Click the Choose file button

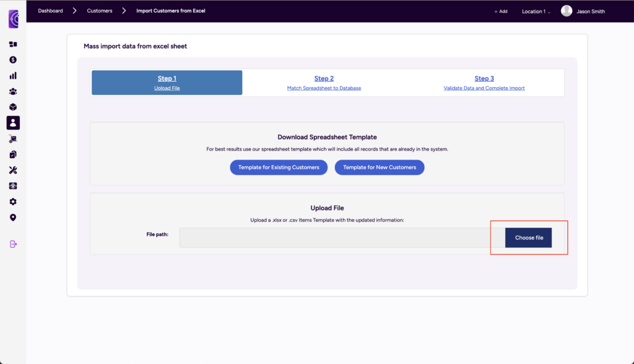[529, 238]
